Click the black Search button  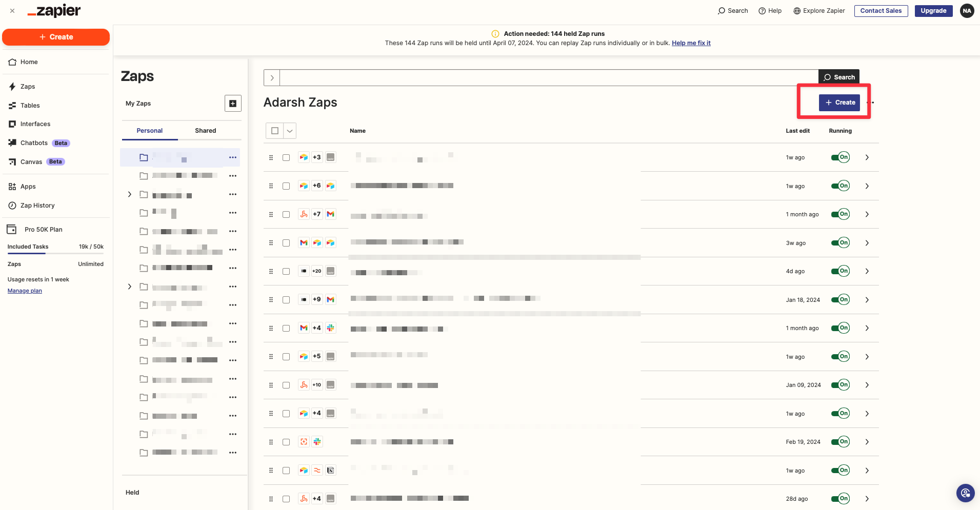tap(839, 77)
